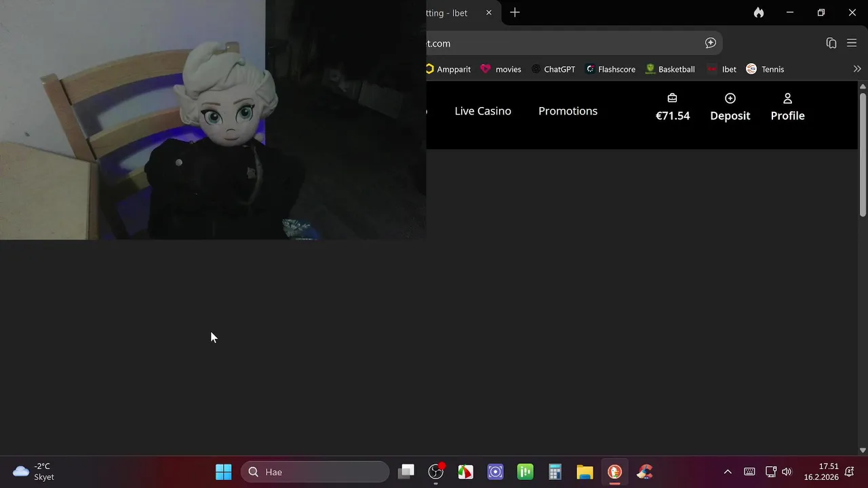Screen dimensions: 868x488
Task: Open the Ibet bookmark
Action: point(722,69)
